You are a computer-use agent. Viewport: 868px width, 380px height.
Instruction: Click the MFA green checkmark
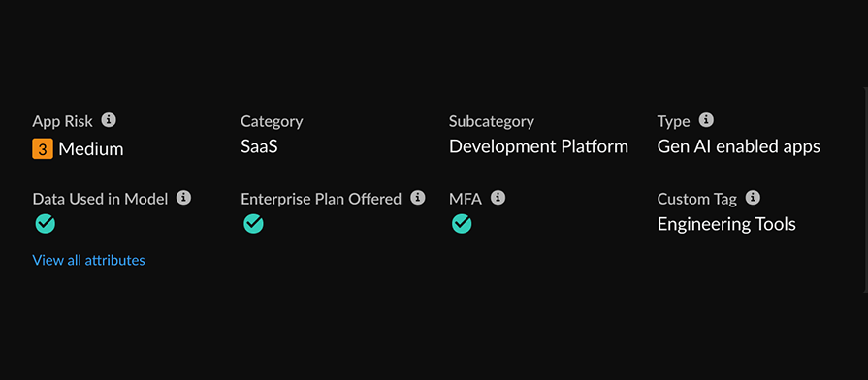[462, 224]
